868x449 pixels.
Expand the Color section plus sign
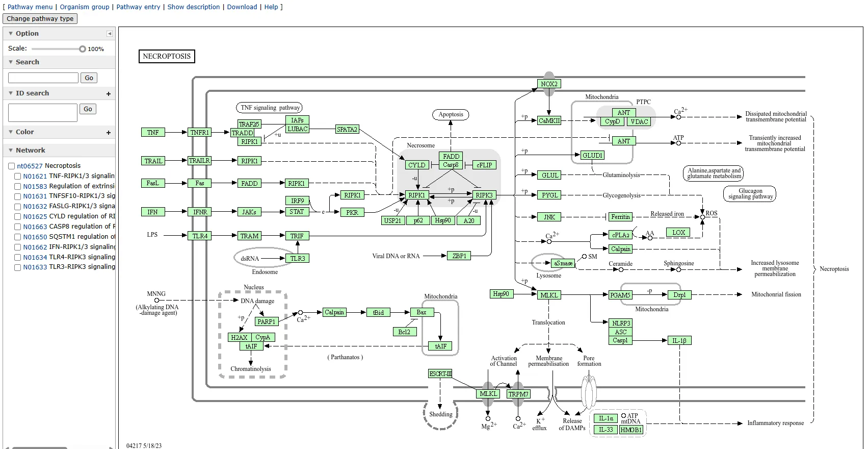[x=108, y=133]
